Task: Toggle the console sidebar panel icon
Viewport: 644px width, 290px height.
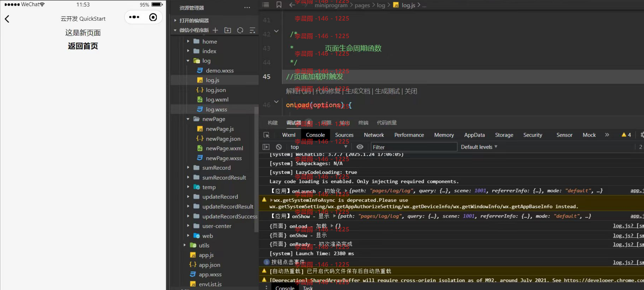Action: pyautogui.click(x=266, y=147)
